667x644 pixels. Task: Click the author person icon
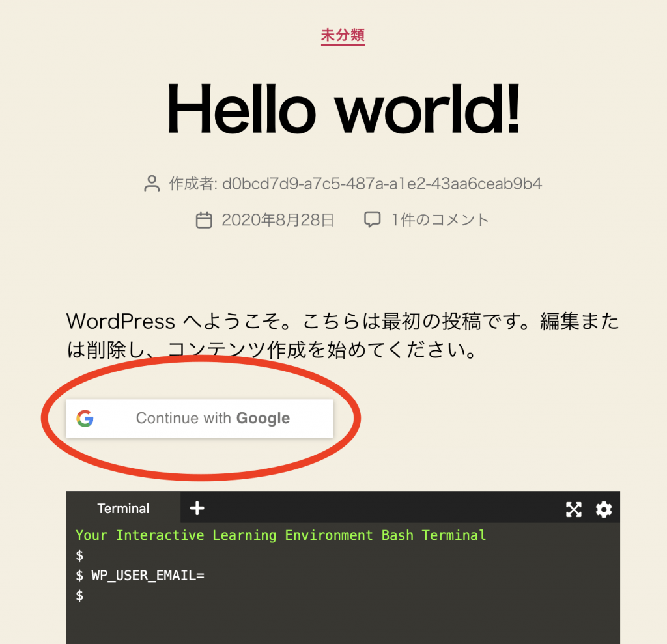coord(152,184)
